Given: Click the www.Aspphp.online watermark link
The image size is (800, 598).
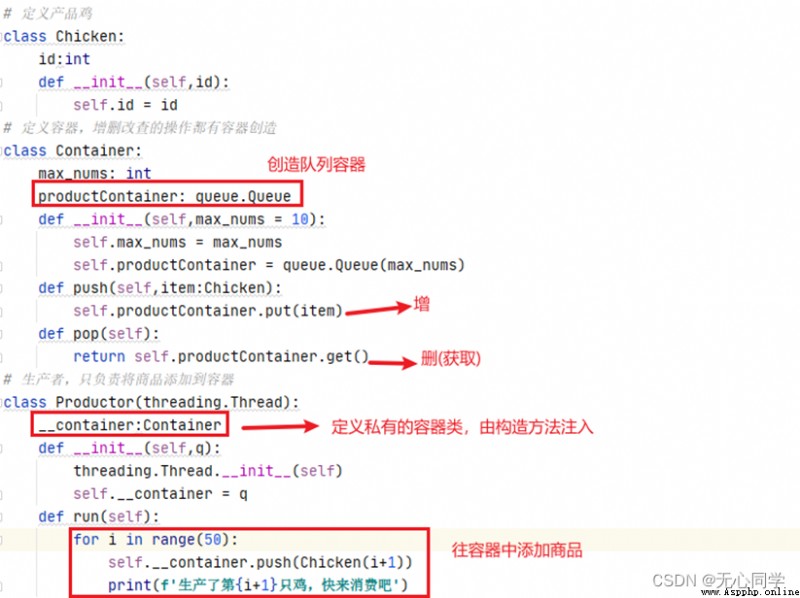Looking at the screenshot, I should (x=750, y=592).
